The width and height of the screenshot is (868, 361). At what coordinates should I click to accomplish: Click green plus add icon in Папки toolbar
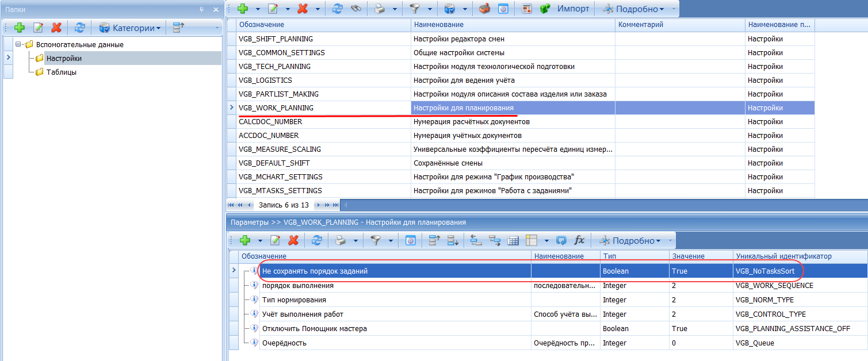pos(20,28)
